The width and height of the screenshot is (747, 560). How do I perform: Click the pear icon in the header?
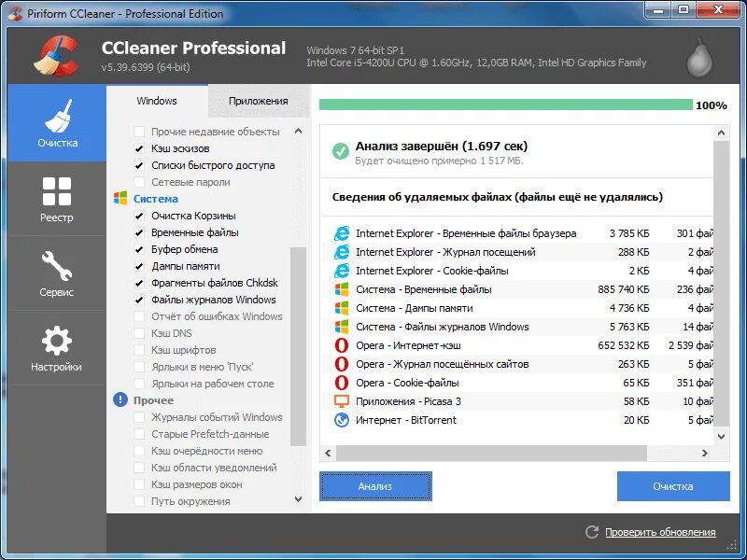coord(699,58)
